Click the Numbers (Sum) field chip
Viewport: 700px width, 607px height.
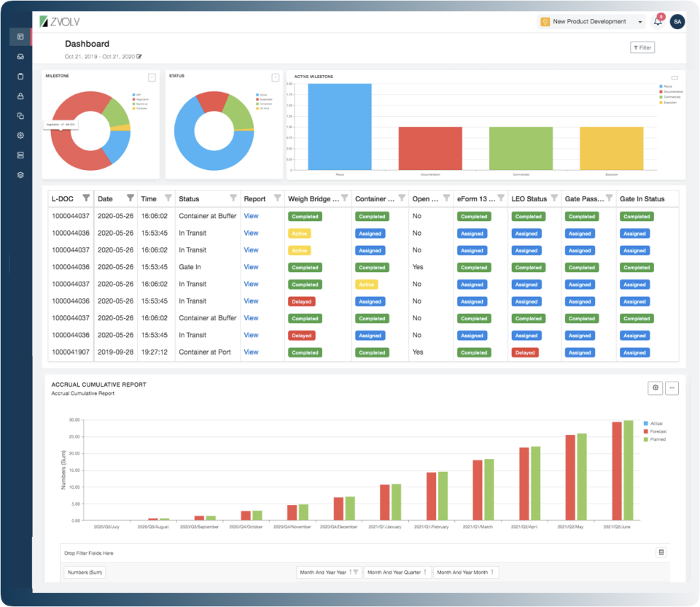86,572
